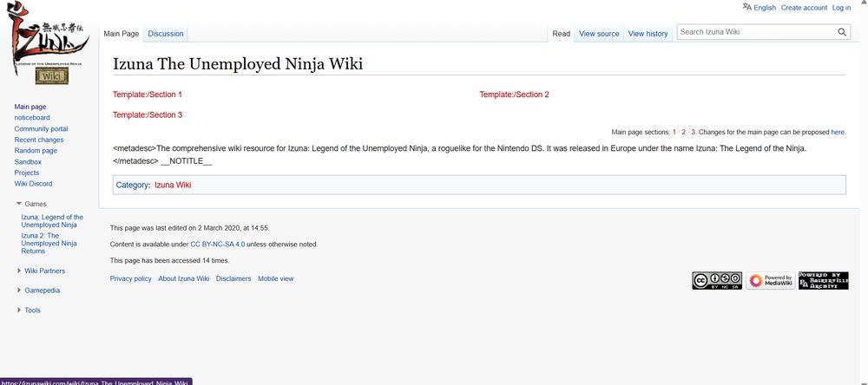Open the Wiki Discord link

33,184
